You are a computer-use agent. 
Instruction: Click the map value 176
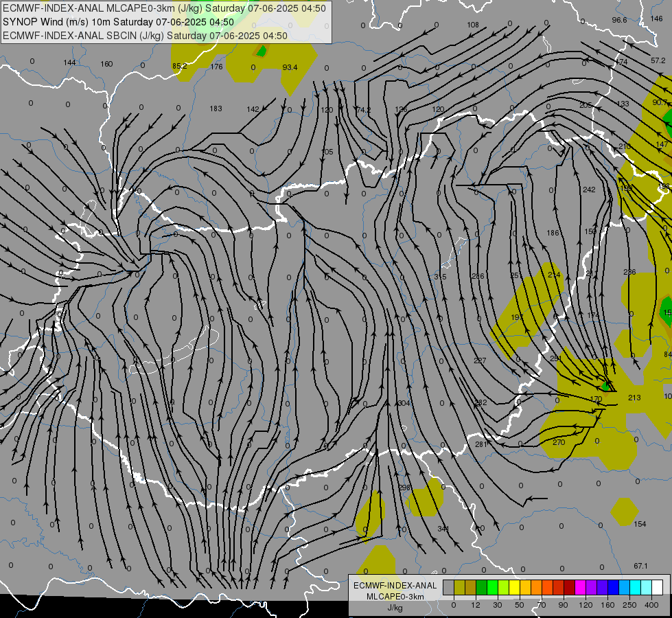coord(216,67)
